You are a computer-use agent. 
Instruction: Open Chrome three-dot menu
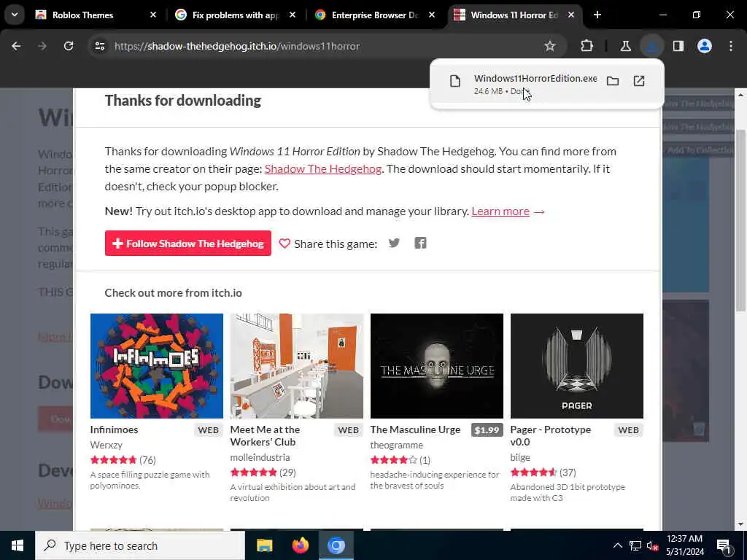pos(731,46)
